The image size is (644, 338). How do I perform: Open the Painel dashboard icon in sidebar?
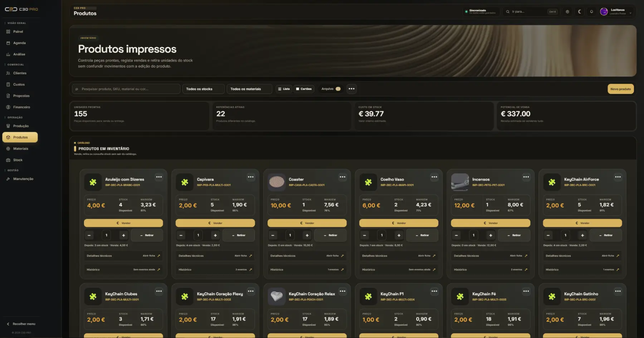[8, 31]
